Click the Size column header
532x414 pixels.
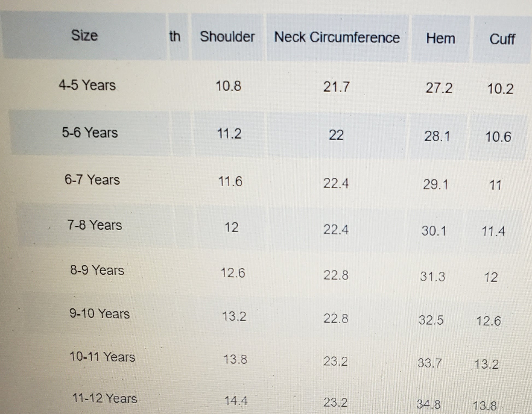coord(84,36)
